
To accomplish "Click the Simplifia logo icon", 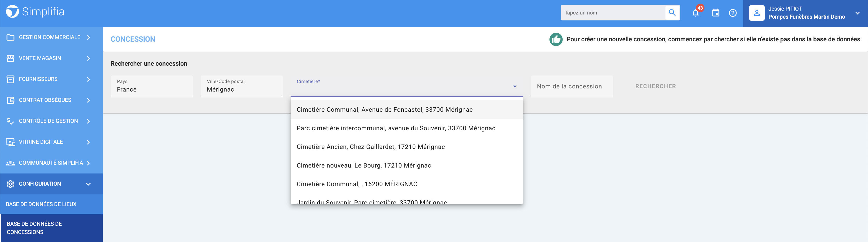I will click(x=12, y=11).
